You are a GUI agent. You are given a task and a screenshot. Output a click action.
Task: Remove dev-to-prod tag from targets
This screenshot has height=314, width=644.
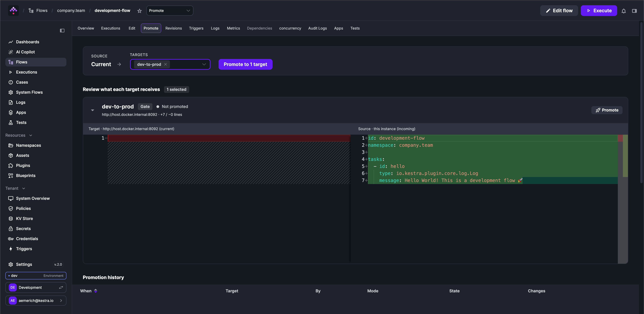(x=166, y=64)
